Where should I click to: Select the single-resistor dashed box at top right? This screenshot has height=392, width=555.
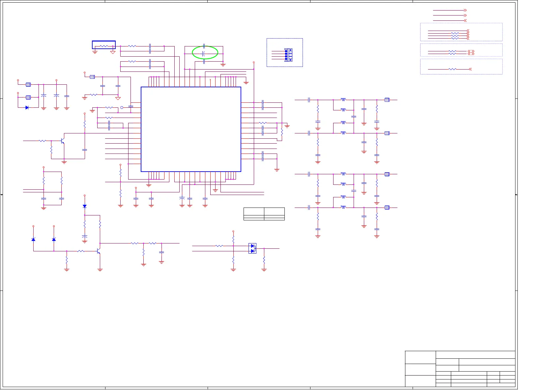pos(461,67)
